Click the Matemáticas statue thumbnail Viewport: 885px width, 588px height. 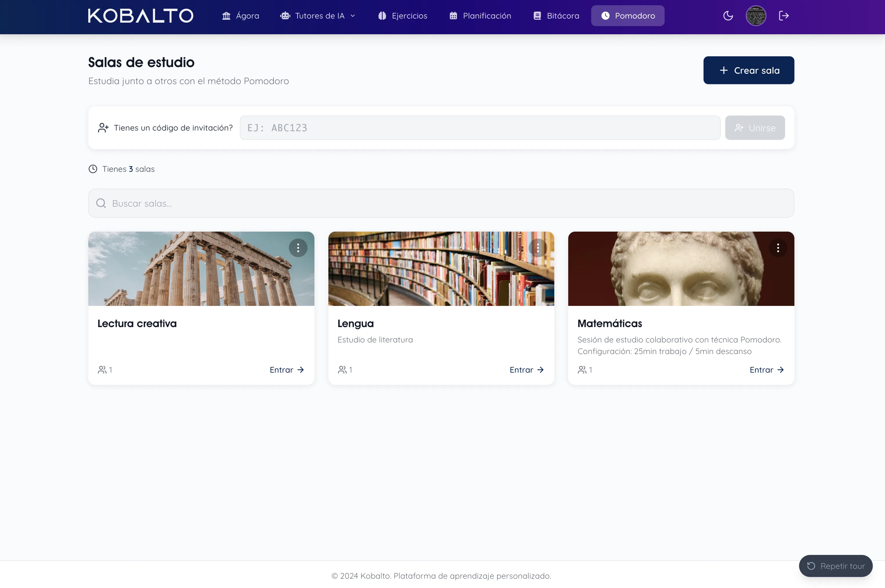point(681,269)
